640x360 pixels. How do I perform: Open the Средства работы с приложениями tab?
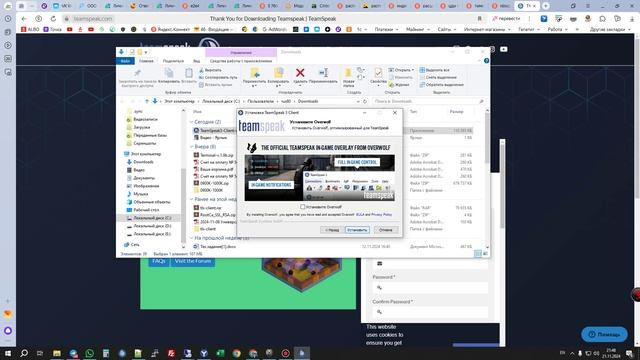(241, 61)
